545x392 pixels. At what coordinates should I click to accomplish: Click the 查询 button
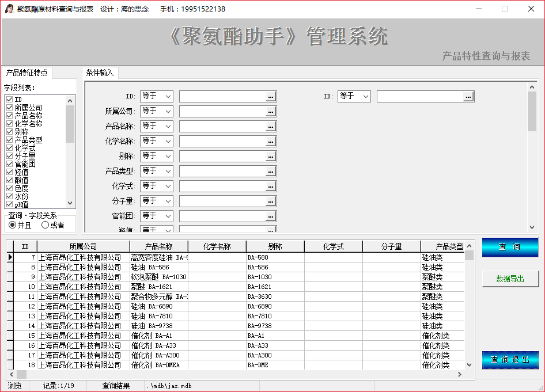pyautogui.click(x=510, y=247)
